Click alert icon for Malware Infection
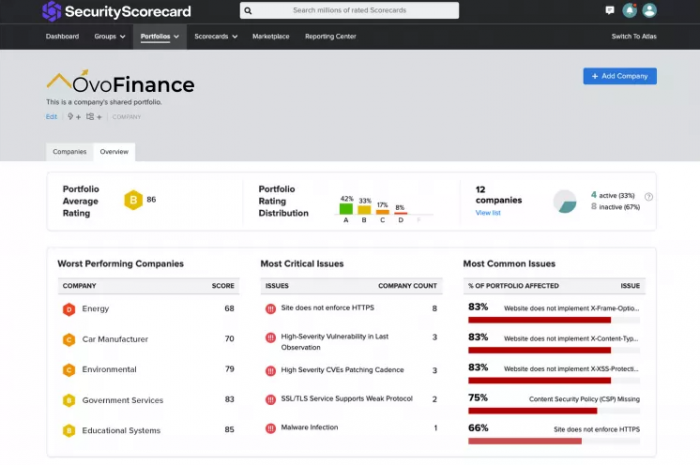This screenshot has width=700, height=465. (271, 428)
